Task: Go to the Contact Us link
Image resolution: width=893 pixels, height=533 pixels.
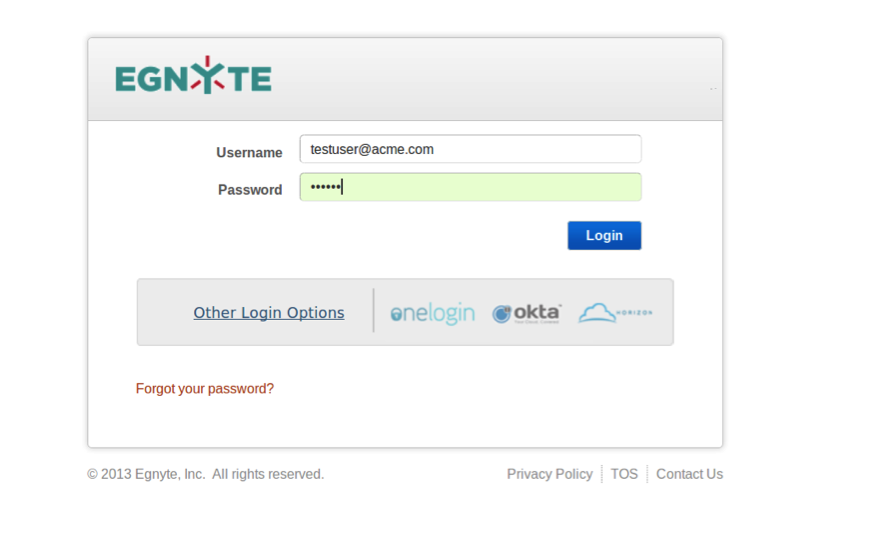Action: pyautogui.click(x=689, y=474)
